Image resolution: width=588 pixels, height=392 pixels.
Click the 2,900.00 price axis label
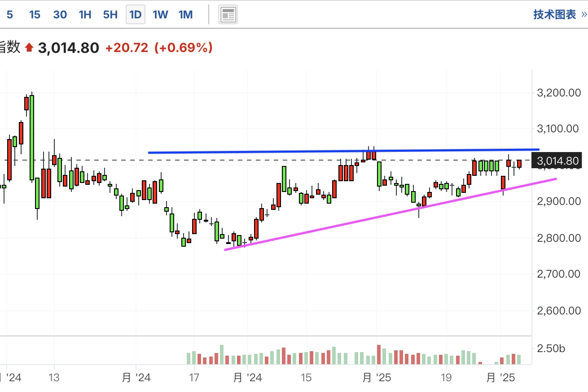558,201
